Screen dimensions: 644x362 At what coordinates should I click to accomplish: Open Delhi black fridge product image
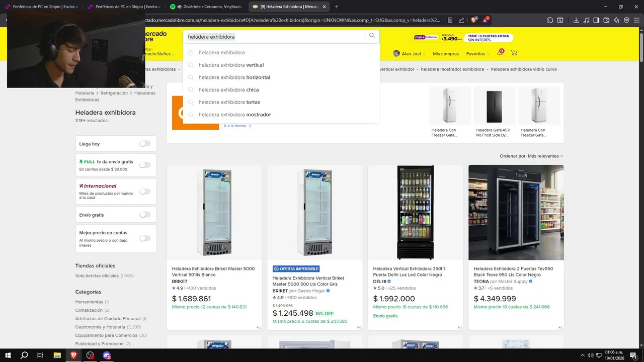click(415, 212)
